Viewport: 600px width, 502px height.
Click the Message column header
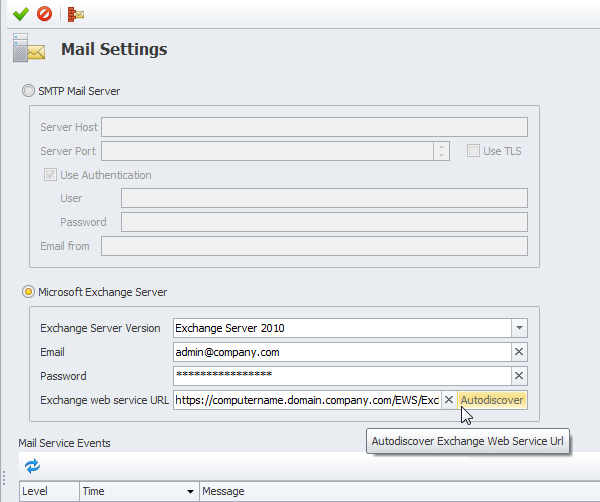click(x=223, y=492)
